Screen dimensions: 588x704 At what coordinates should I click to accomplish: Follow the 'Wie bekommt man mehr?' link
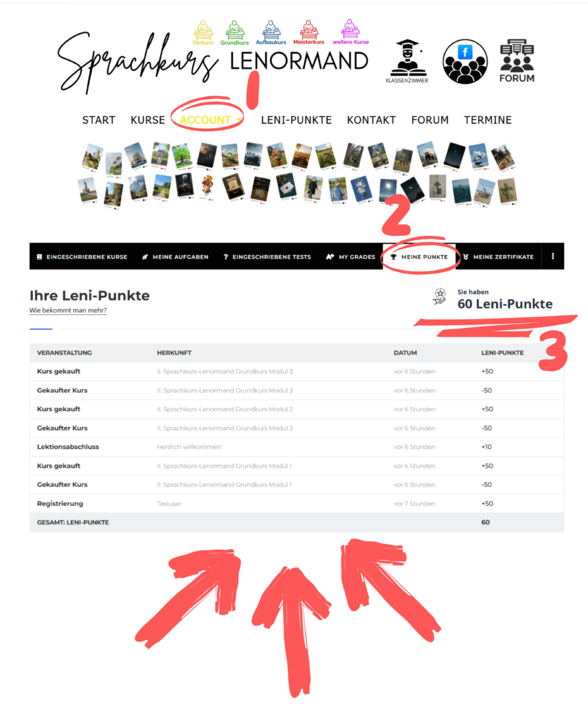point(68,310)
